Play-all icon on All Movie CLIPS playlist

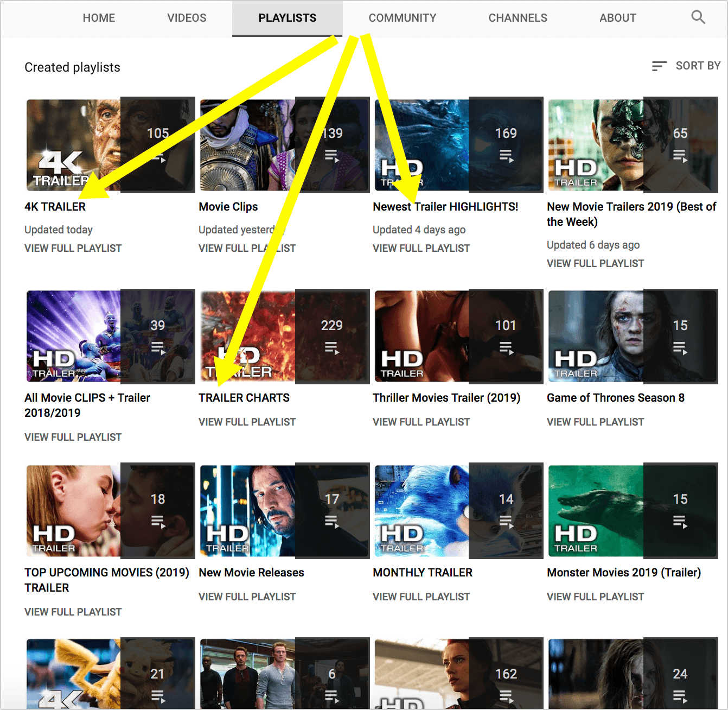pyautogui.click(x=158, y=348)
